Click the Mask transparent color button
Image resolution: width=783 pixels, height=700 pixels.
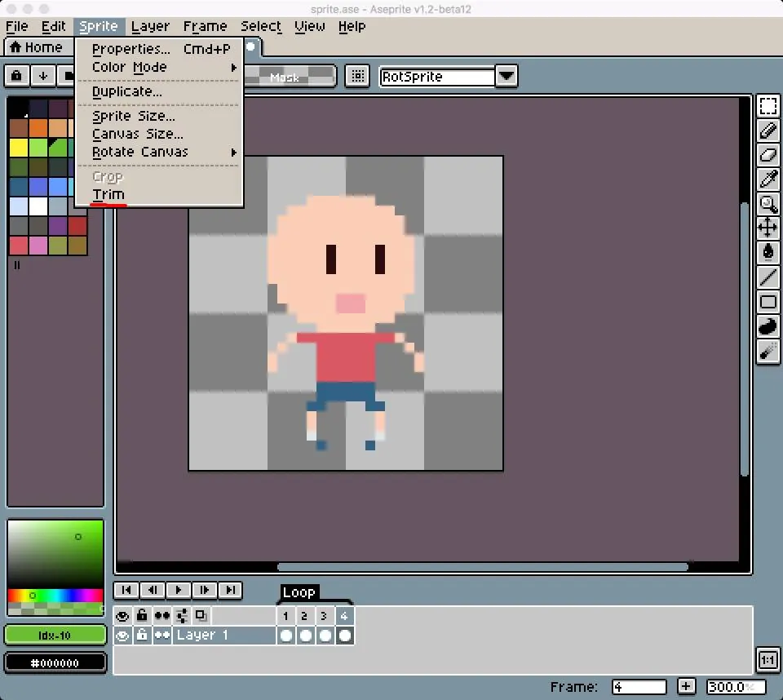(290, 77)
